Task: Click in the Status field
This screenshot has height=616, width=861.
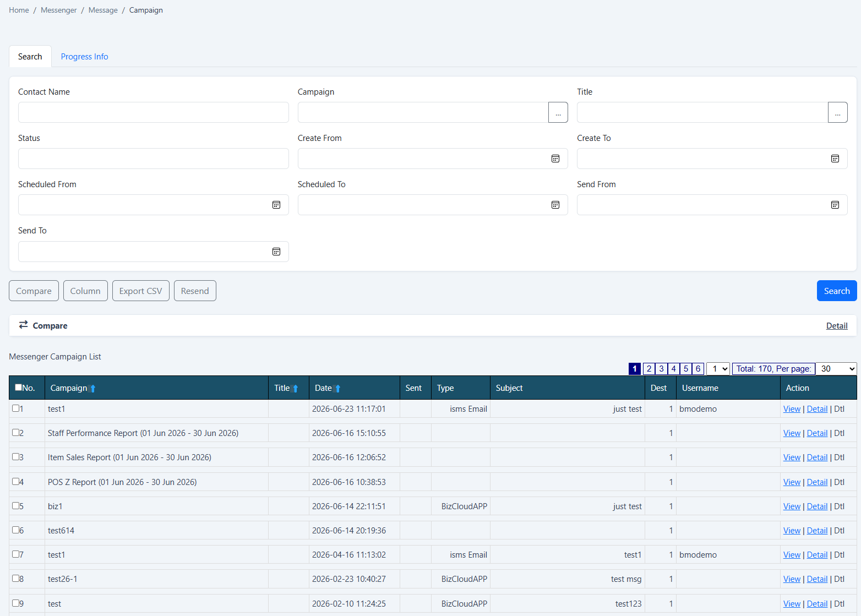Action: point(153,159)
